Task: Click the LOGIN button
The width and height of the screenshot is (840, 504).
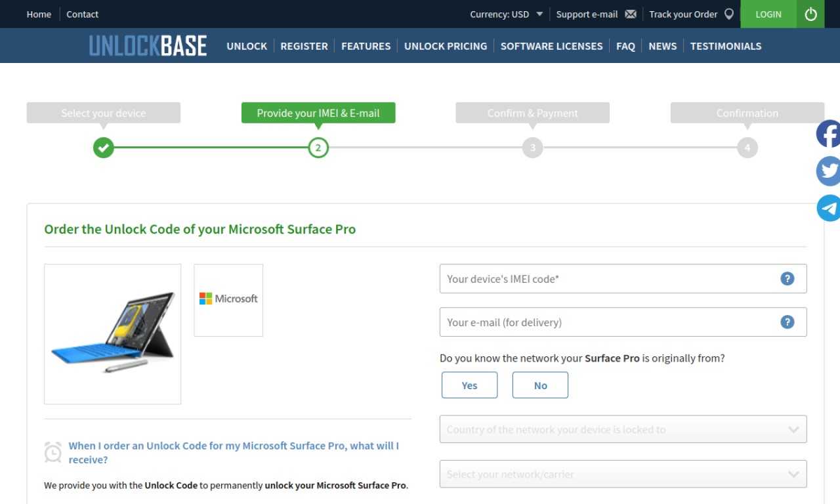Action: [768, 14]
